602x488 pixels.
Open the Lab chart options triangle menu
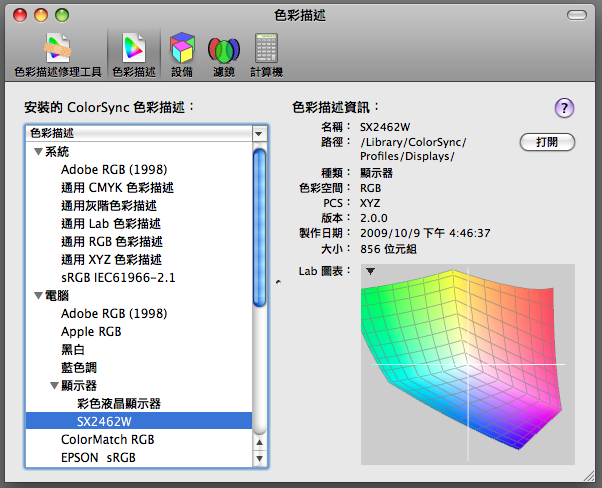(x=370, y=271)
